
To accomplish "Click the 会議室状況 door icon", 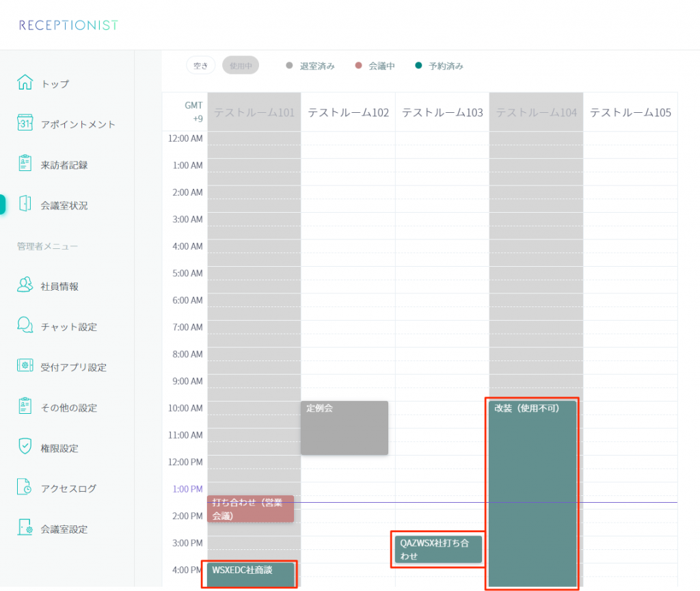I will pos(25,203).
